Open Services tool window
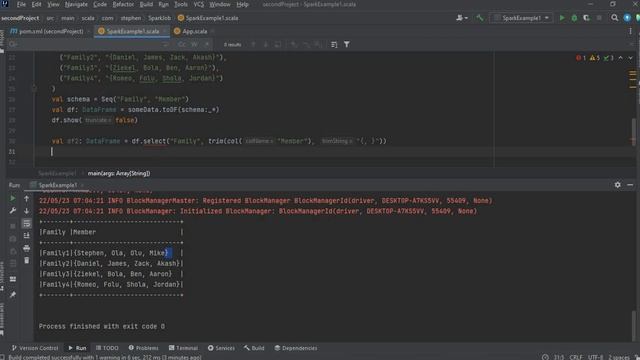 tap(221, 348)
